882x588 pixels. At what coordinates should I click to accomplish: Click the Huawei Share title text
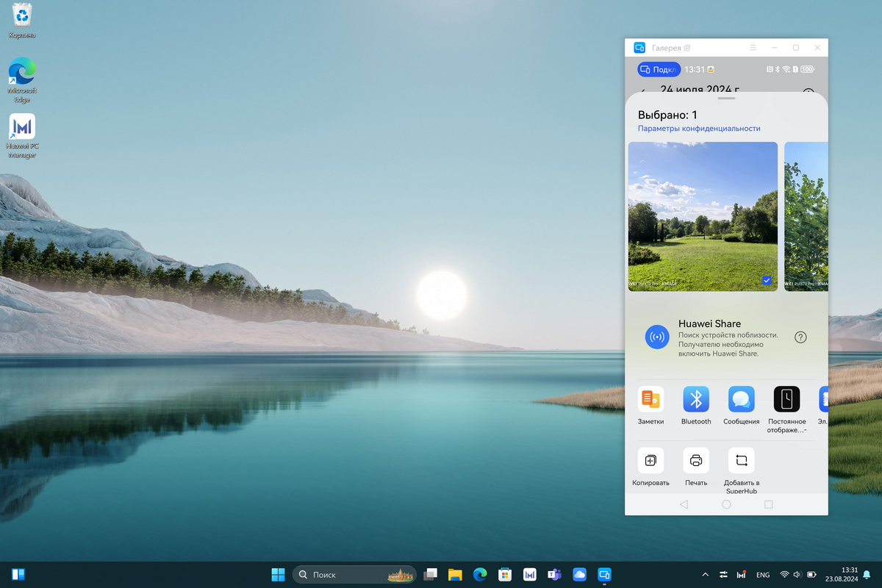point(709,323)
